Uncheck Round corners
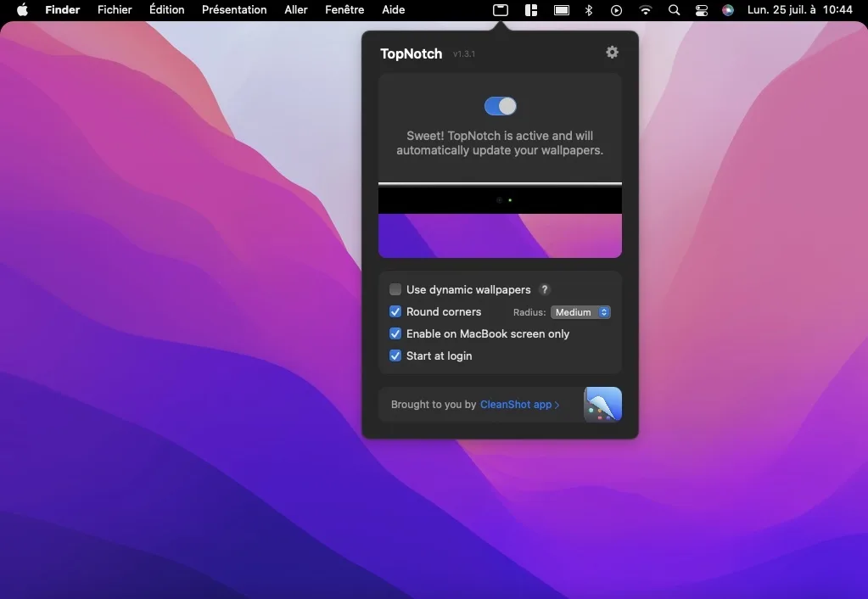Viewport: 868px width, 599px height. [395, 311]
